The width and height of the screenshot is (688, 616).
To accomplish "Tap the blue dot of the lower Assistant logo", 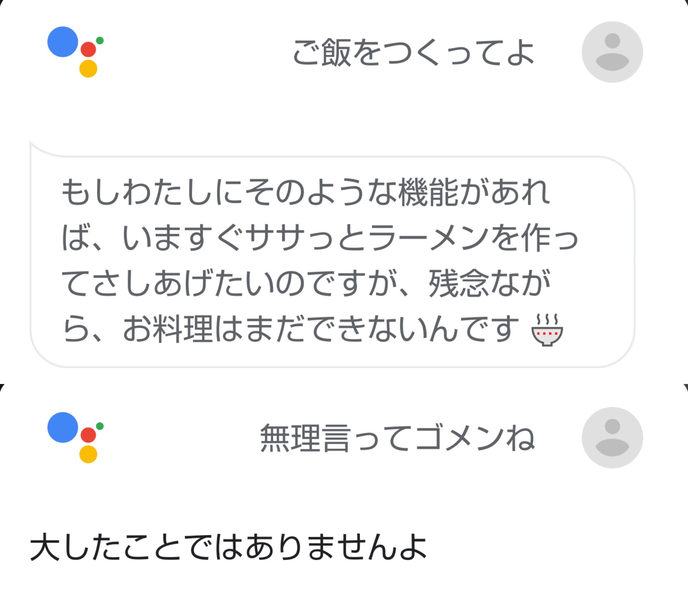I will pos(63,427).
